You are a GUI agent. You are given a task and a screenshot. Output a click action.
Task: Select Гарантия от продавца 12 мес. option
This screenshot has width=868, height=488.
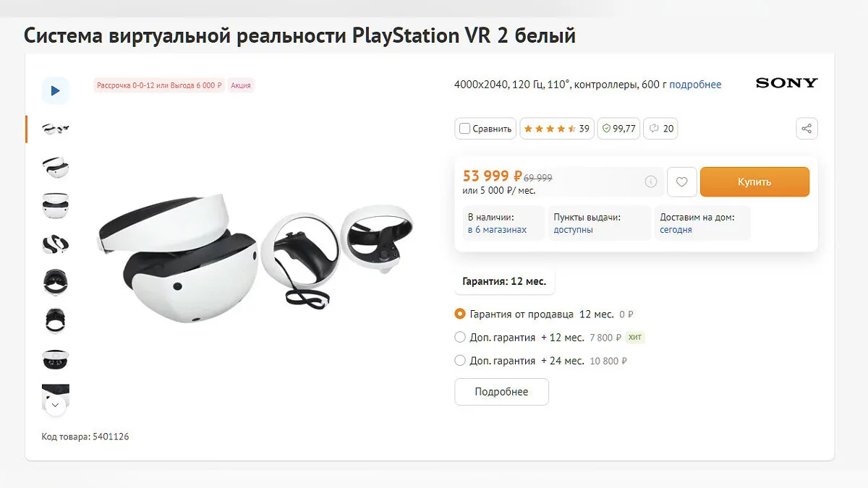[460, 314]
